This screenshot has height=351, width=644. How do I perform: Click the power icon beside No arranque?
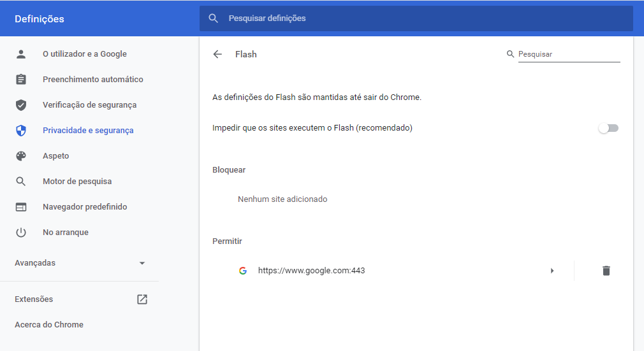click(21, 233)
